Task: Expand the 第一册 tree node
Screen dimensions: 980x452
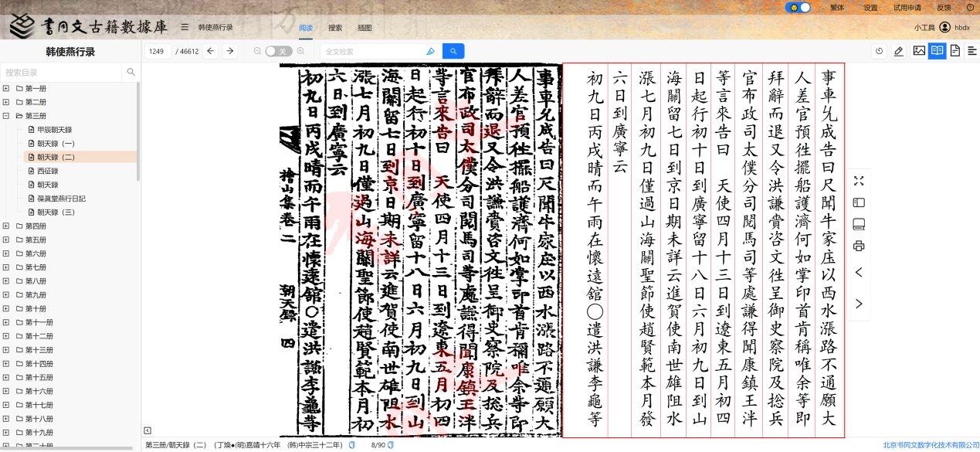Action: [6, 88]
